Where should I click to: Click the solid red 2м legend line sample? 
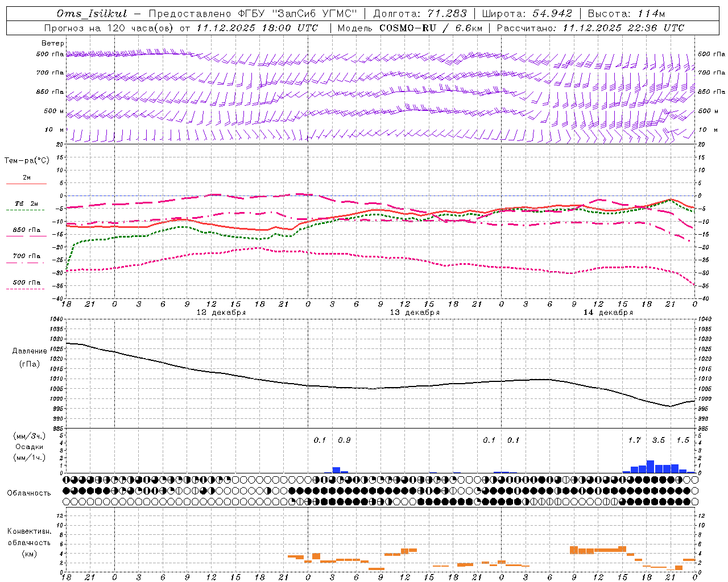coord(26,184)
